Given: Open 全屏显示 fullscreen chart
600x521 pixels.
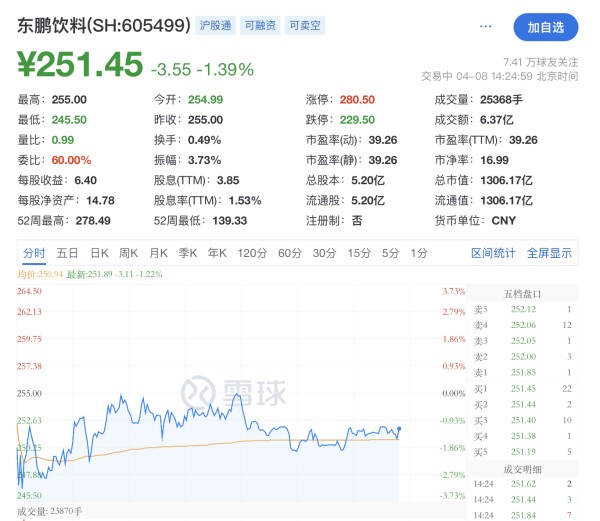Looking at the screenshot, I should click(549, 253).
